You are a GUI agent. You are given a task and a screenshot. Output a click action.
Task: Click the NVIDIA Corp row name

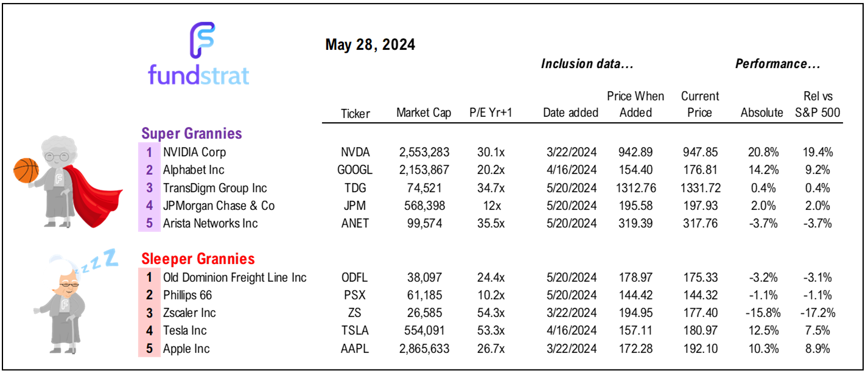click(x=194, y=152)
